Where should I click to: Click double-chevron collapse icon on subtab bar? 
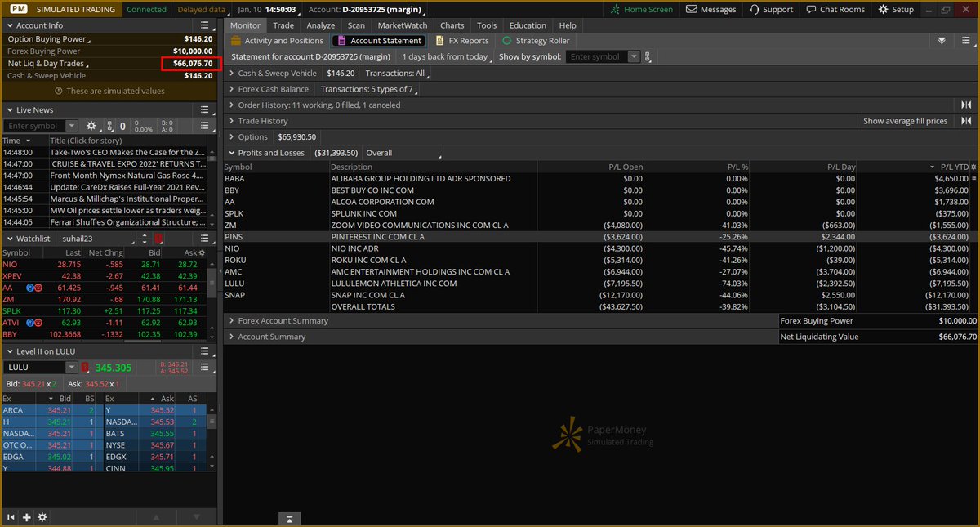942,41
